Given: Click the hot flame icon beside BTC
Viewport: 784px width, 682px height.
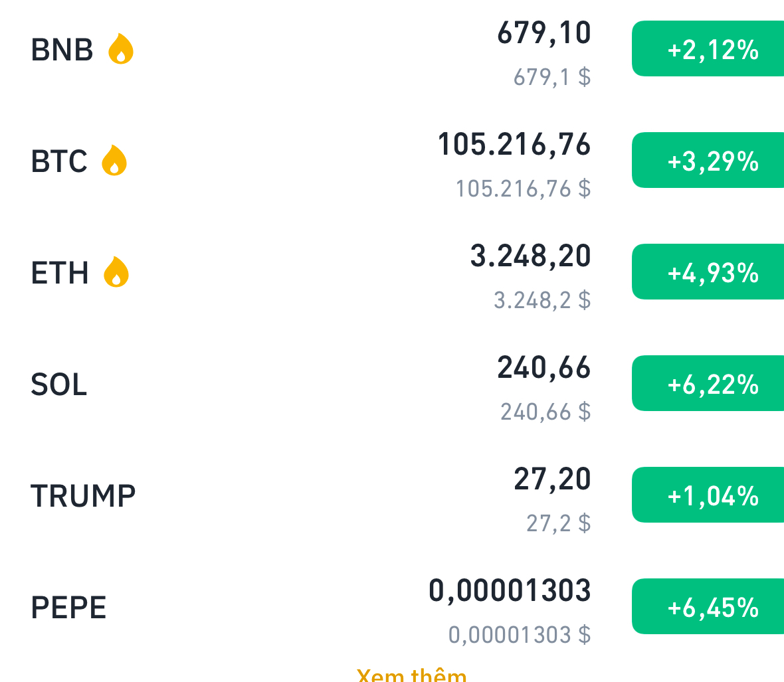Looking at the screenshot, I should (114, 161).
